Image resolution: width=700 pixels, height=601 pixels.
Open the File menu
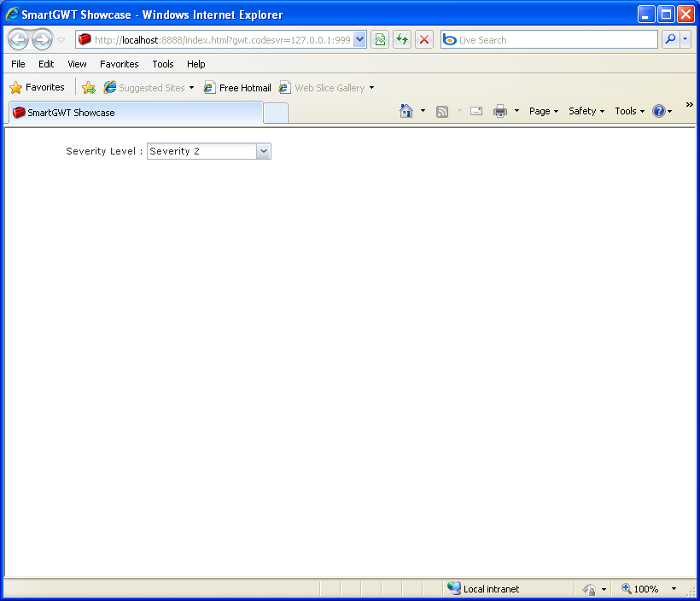point(18,64)
